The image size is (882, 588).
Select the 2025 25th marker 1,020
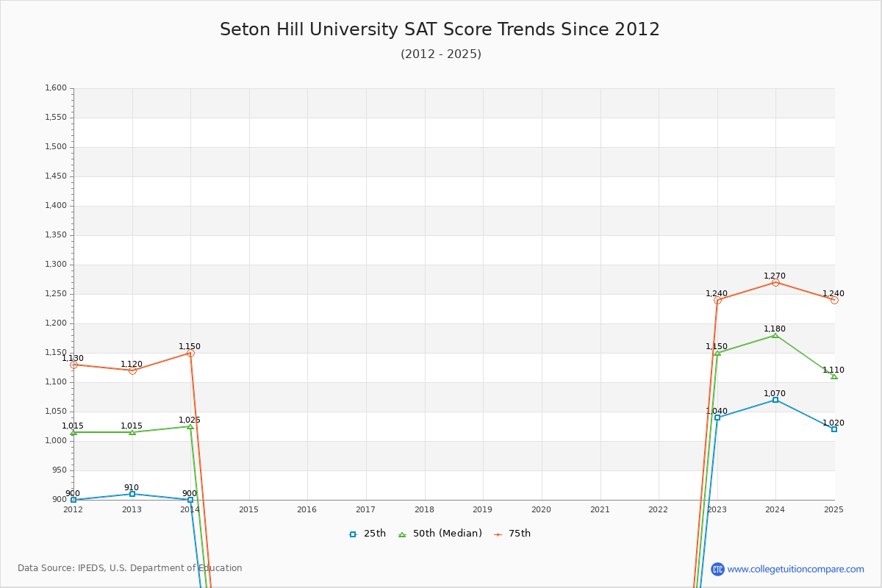834,429
